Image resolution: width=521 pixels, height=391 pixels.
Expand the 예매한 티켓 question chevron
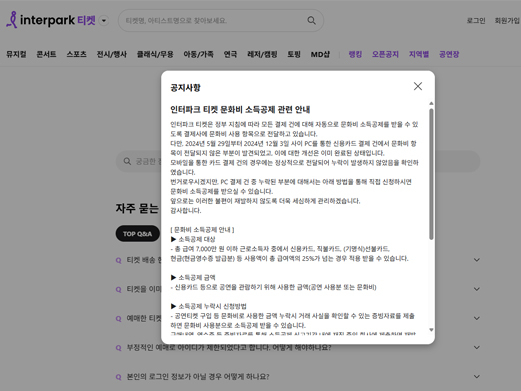coord(477,318)
